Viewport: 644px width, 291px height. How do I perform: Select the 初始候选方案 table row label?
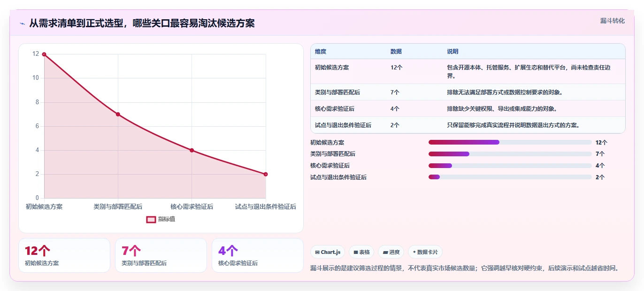(x=332, y=68)
